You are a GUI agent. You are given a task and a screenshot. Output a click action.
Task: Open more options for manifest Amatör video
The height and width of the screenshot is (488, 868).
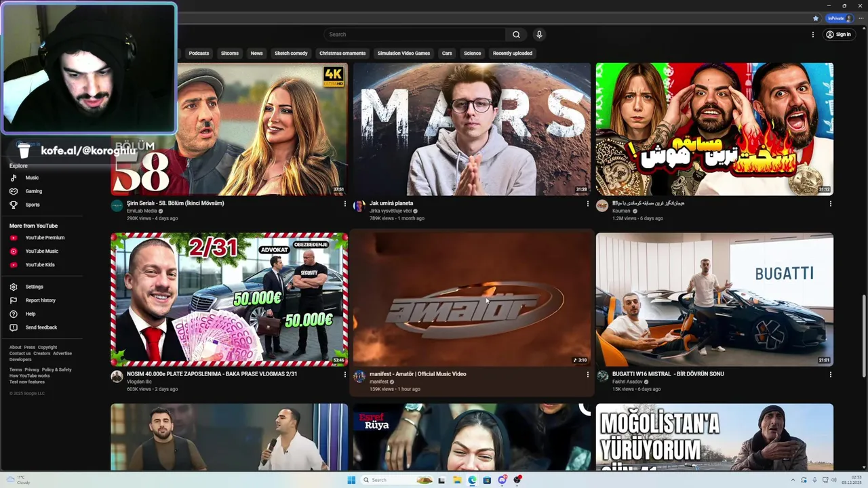click(587, 374)
